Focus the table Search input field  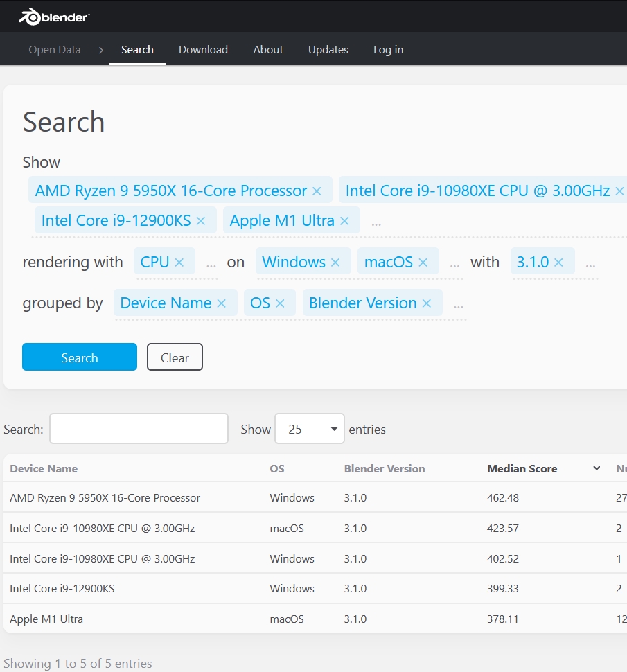click(139, 429)
